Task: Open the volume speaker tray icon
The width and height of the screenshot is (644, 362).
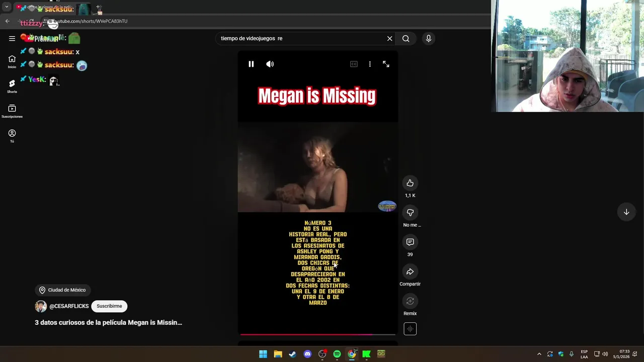Action: coord(605,354)
